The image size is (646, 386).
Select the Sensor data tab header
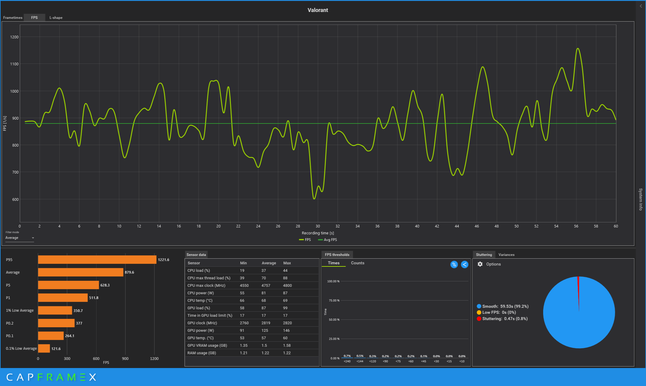click(196, 255)
